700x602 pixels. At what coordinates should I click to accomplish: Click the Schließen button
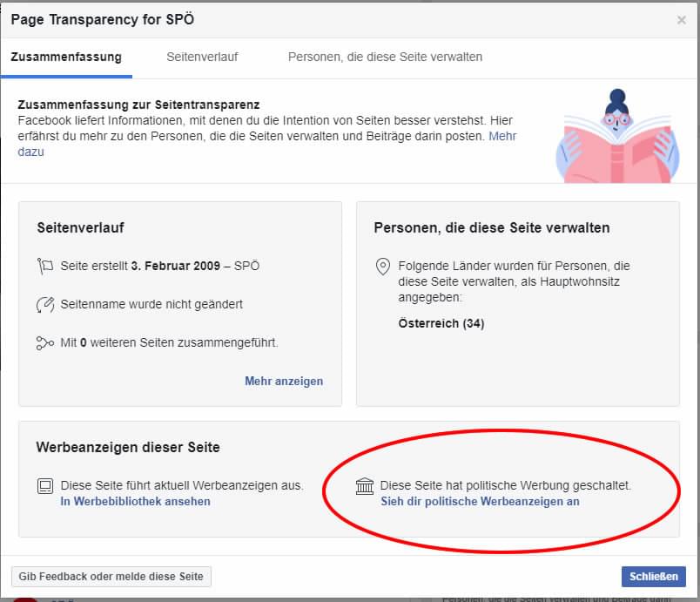654,577
